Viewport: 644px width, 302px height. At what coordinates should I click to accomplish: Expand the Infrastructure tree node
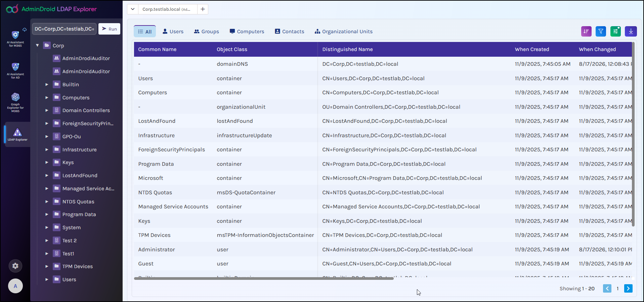[47, 150]
